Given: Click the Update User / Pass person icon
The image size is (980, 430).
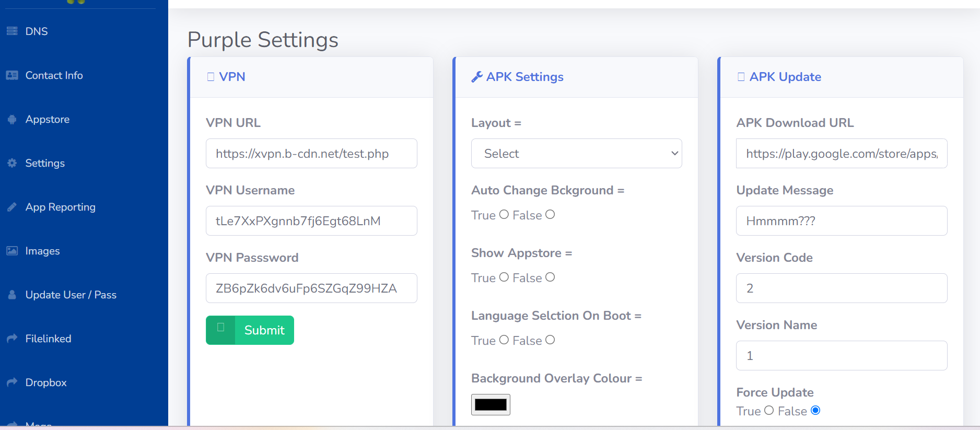Looking at the screenshot, I should pos(12,295).
